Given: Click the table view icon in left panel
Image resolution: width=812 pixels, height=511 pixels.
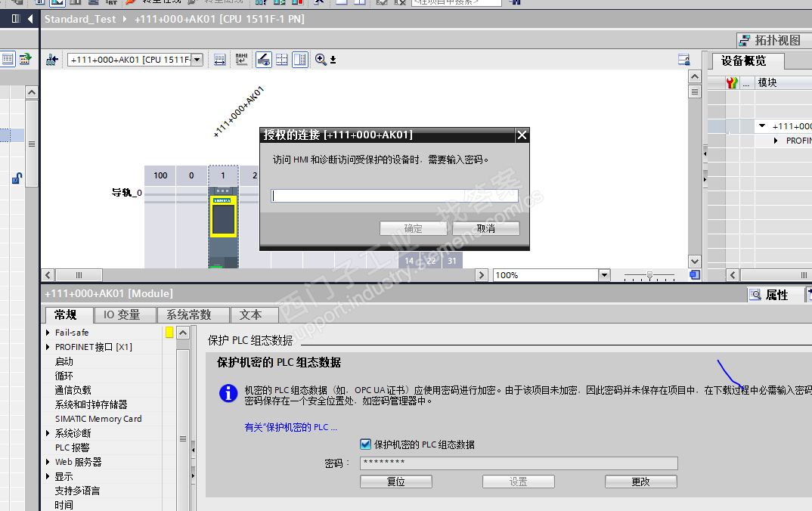Looking at the screenshot, I should pos(8,59).
